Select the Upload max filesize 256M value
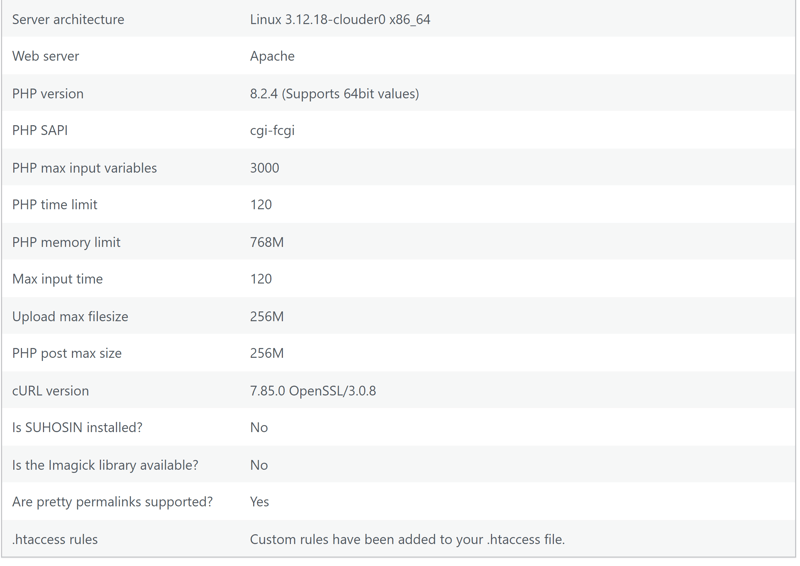 (x=266, y=316)
